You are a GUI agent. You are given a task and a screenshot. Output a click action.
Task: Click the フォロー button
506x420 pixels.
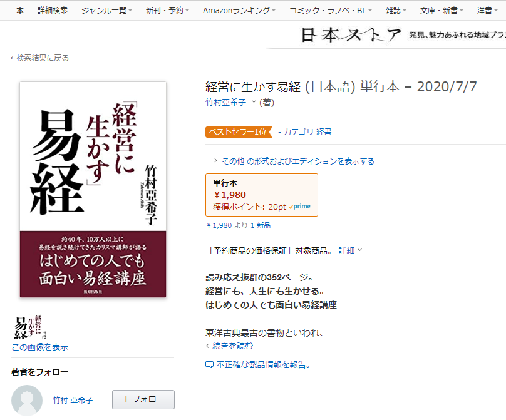point(143,399)
